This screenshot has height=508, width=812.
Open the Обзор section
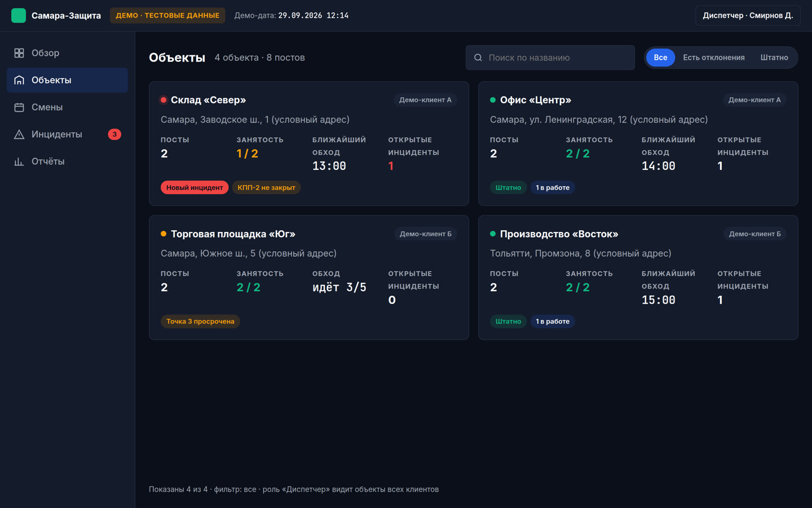67,53
